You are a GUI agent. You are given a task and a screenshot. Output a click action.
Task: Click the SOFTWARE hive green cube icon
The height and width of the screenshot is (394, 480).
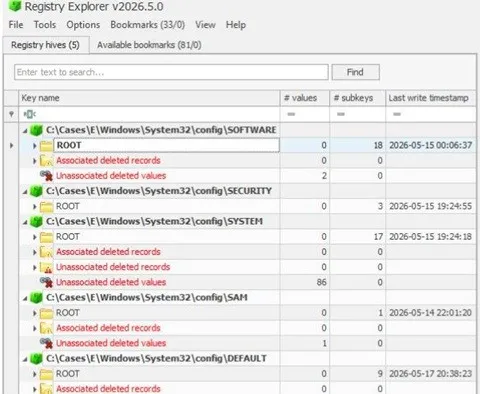pos(36,130)
